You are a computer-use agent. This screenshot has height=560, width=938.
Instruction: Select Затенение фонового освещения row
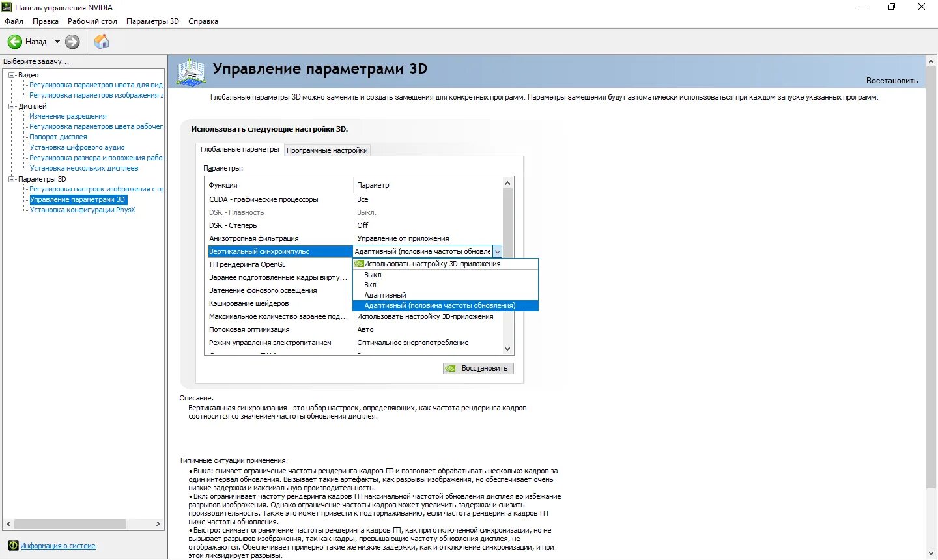point(279,290)
